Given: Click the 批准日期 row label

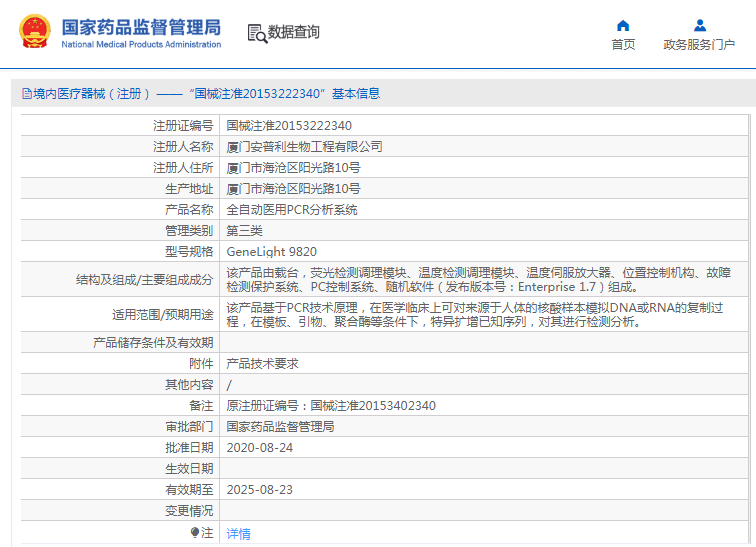Looking at the screenshot, I should 189,448.
